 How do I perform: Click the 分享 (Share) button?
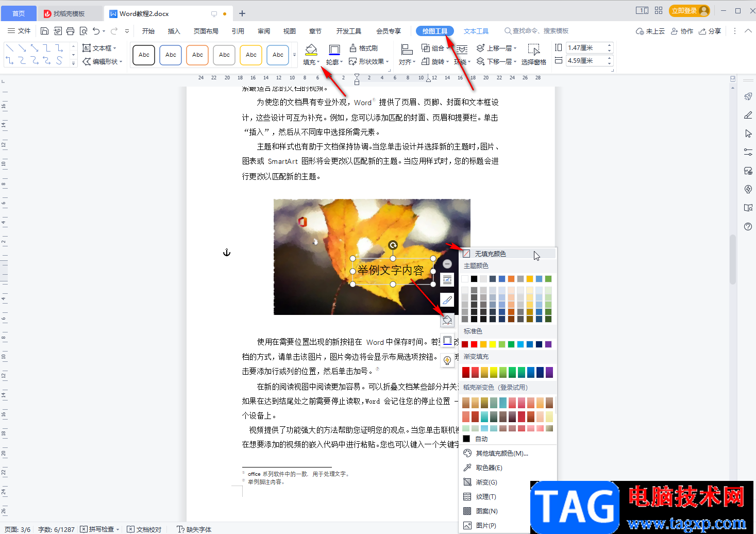(x=710, y=31)
